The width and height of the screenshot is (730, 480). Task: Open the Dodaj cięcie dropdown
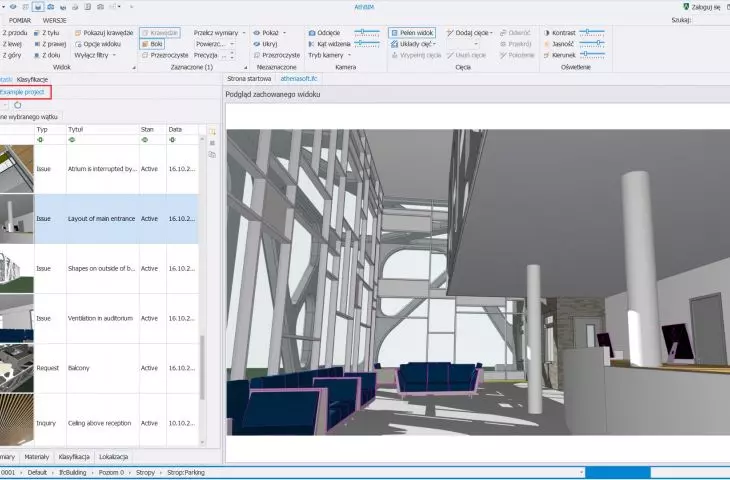(469, 33)
